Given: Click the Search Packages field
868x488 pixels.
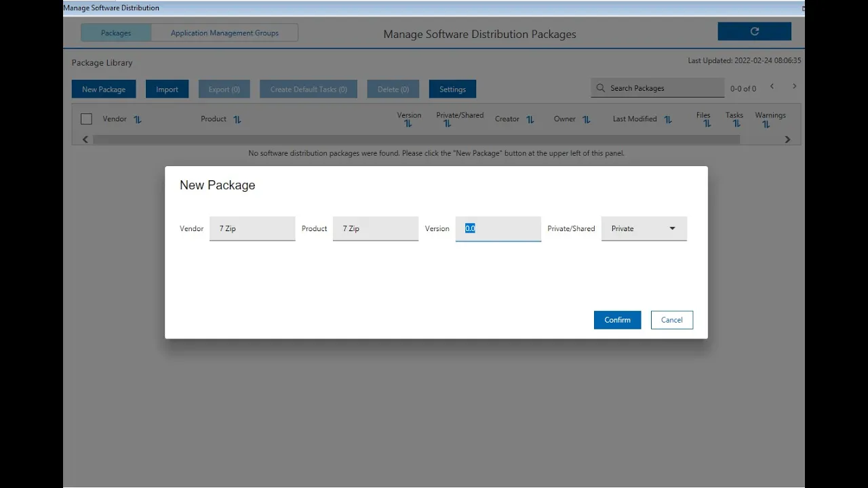Looking at the screenshot, I should [657, 88].
